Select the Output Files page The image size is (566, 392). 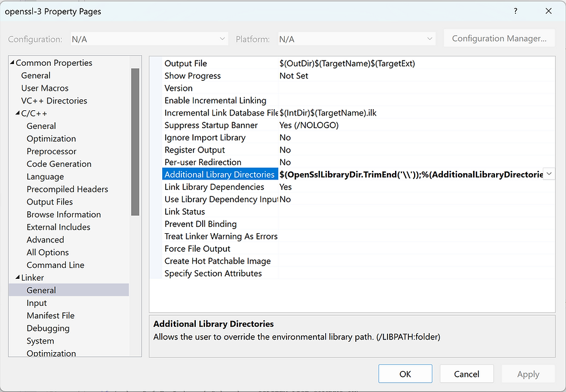point(50,201)
